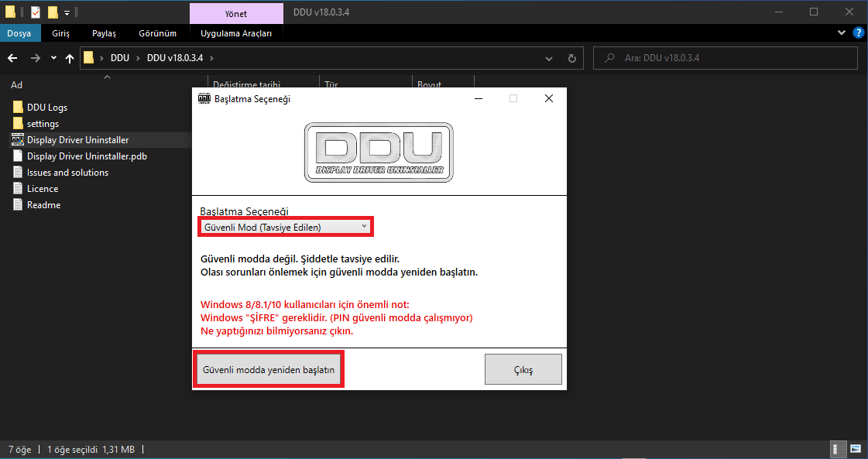
Task: Select the DDU Logs folder
Action: pyautogui.click(x=47, y=108)
